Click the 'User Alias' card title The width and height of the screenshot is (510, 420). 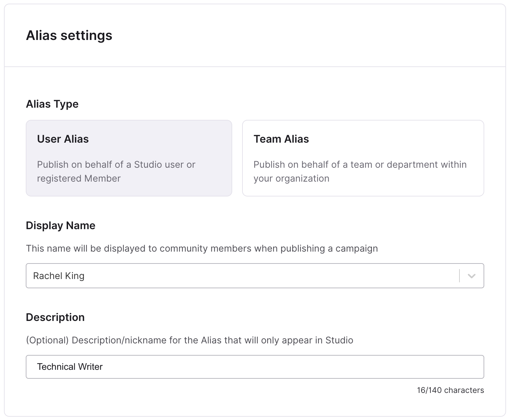[63, 139]
